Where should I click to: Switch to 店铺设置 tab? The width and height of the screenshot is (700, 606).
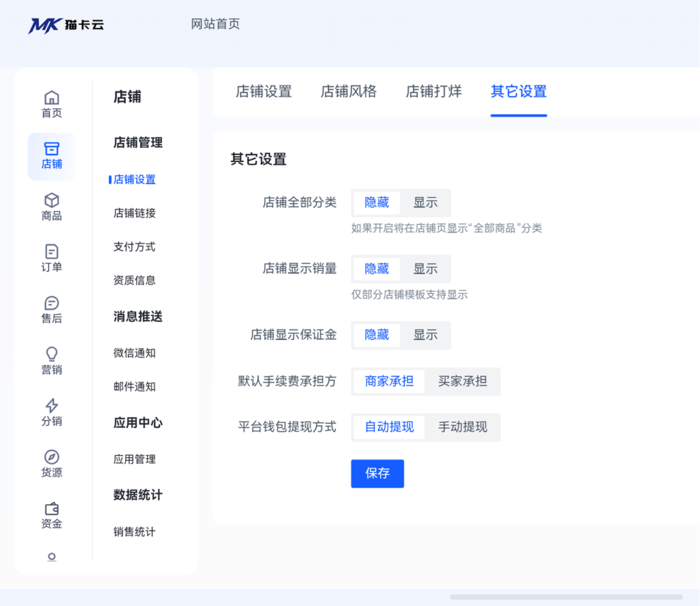coord(263,92)
